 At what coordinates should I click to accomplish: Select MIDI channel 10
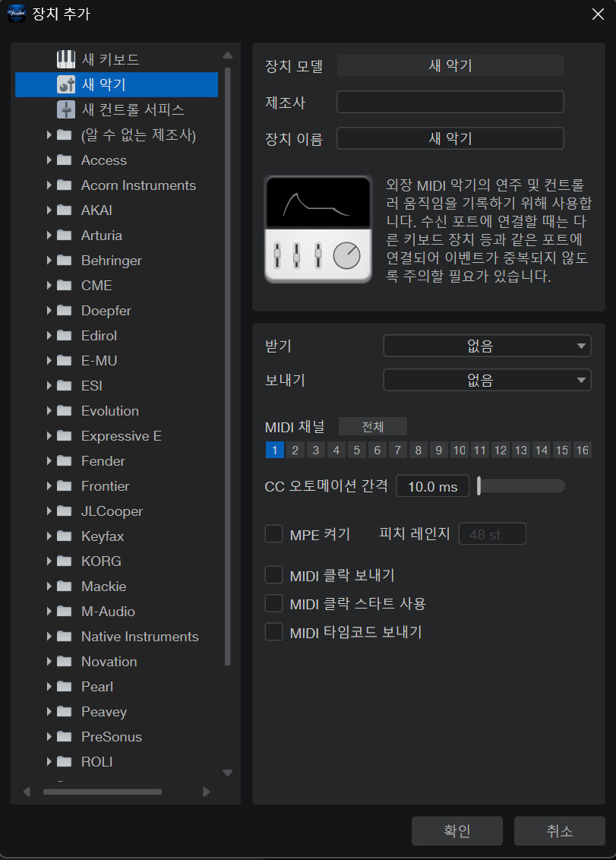pyautogui.click(x=459, y=451)
